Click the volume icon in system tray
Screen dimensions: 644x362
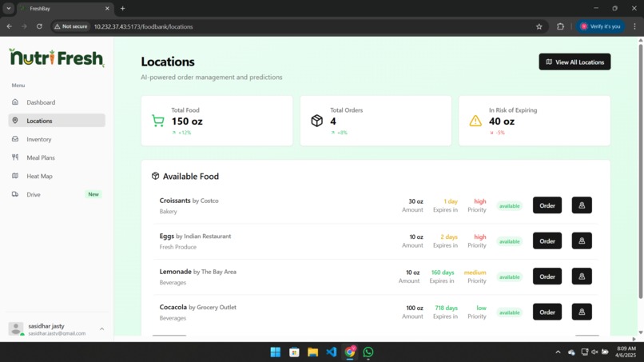coord(594,352)
